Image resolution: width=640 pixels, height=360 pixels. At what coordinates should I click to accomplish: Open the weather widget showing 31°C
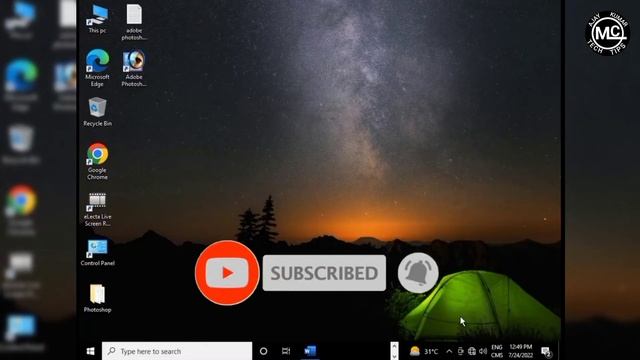[x=424, y=351]
